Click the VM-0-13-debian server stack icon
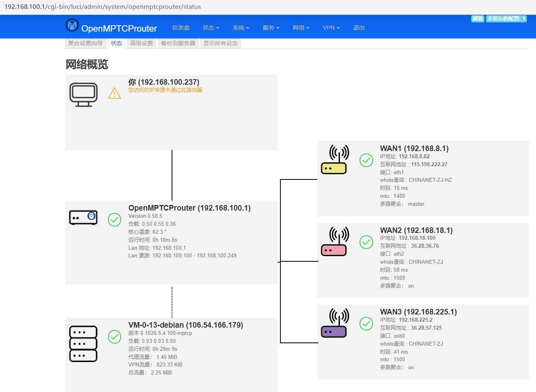 pos(84,344)
